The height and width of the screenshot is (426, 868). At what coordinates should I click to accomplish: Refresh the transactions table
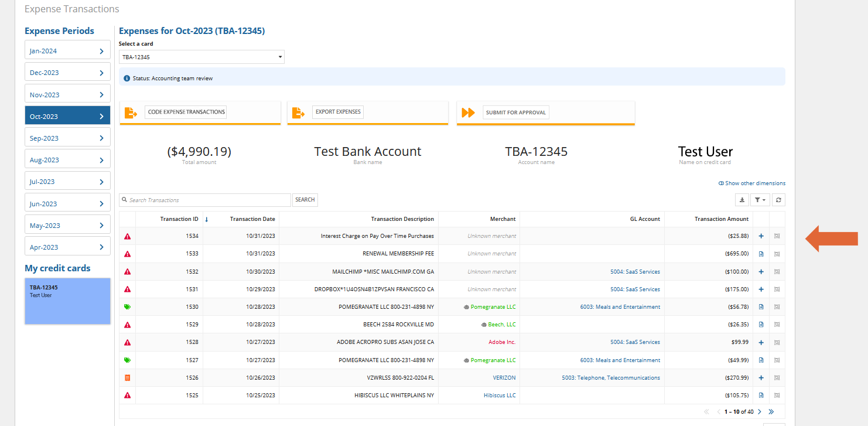pos(778,200)
